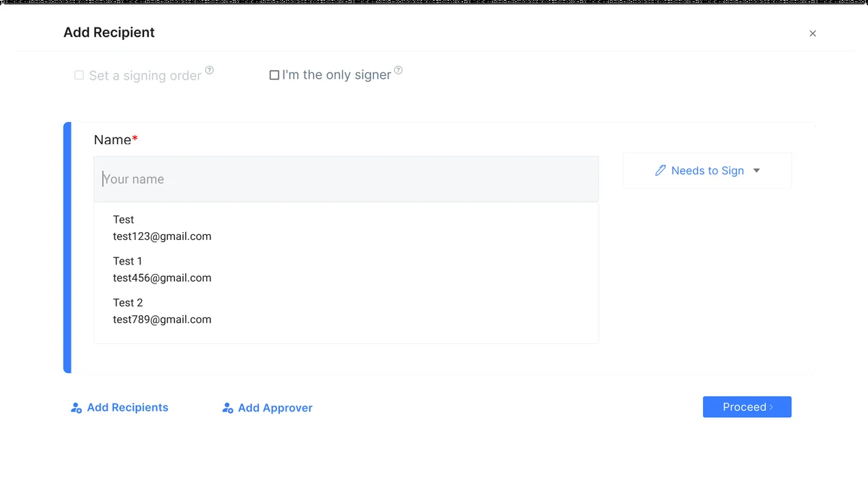868x488 pixels.
Task: Focus the Your name input field
Action: click(346, 179)
